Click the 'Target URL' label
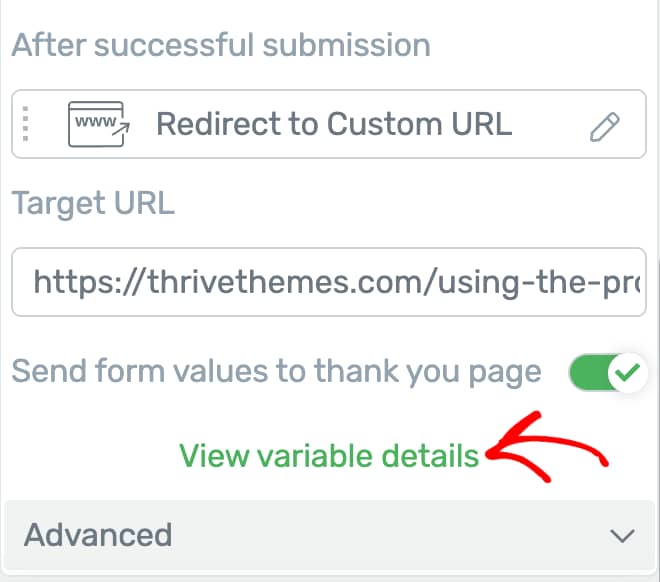This screenshot has height=582, width=660. pos(93,203)
